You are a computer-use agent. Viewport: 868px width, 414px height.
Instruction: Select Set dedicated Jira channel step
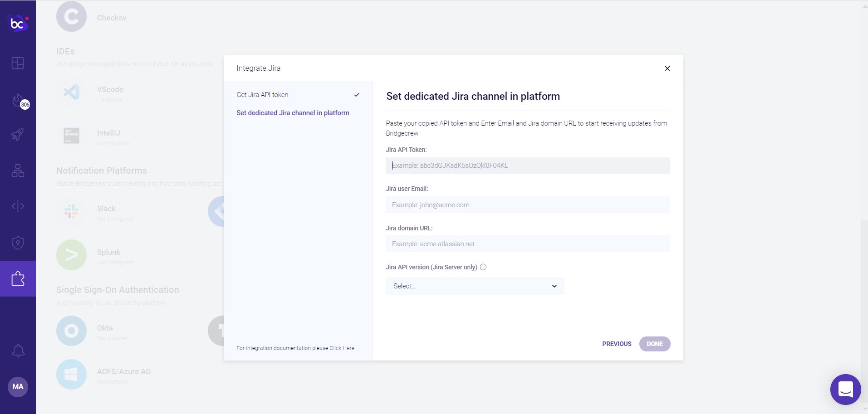point(293,113)
